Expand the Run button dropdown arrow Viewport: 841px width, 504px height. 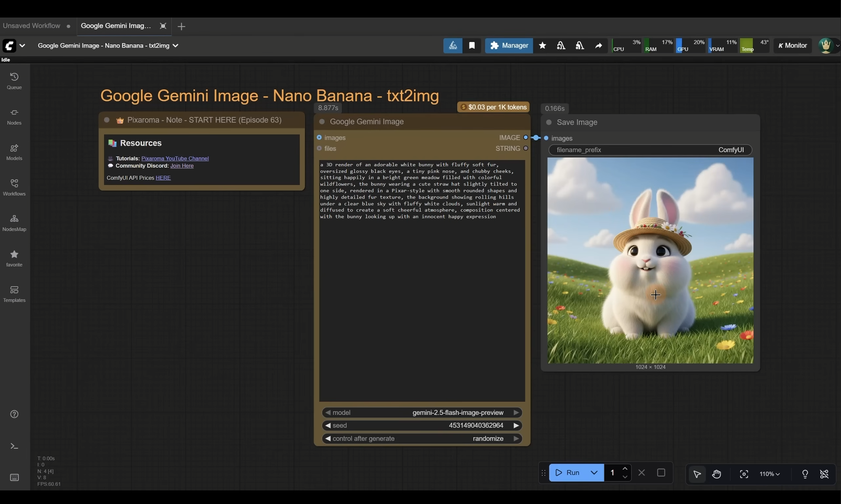[x=594, y=473]
